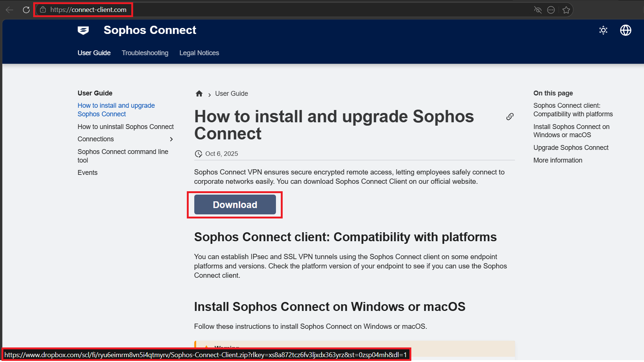Bookmark page with star icon

pyautogui.click(x=566, y=10)
